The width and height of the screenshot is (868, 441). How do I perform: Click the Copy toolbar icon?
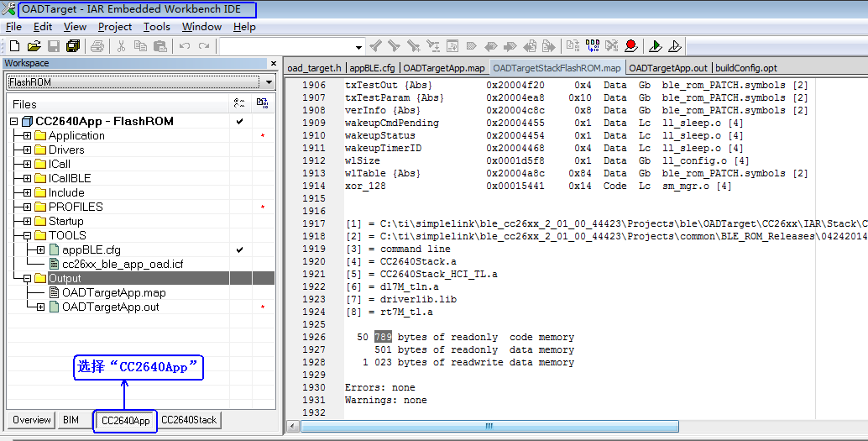pos(140,46)
